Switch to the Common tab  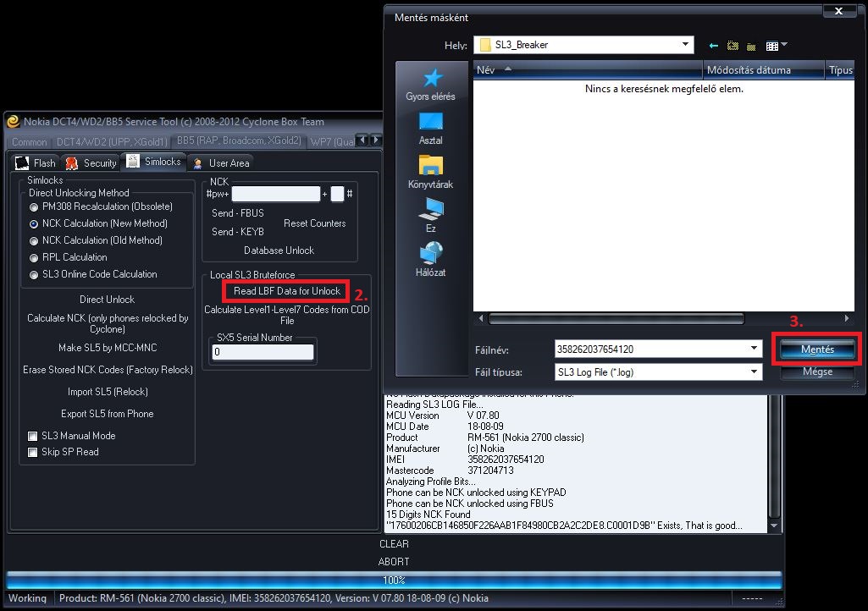point(30,141)
